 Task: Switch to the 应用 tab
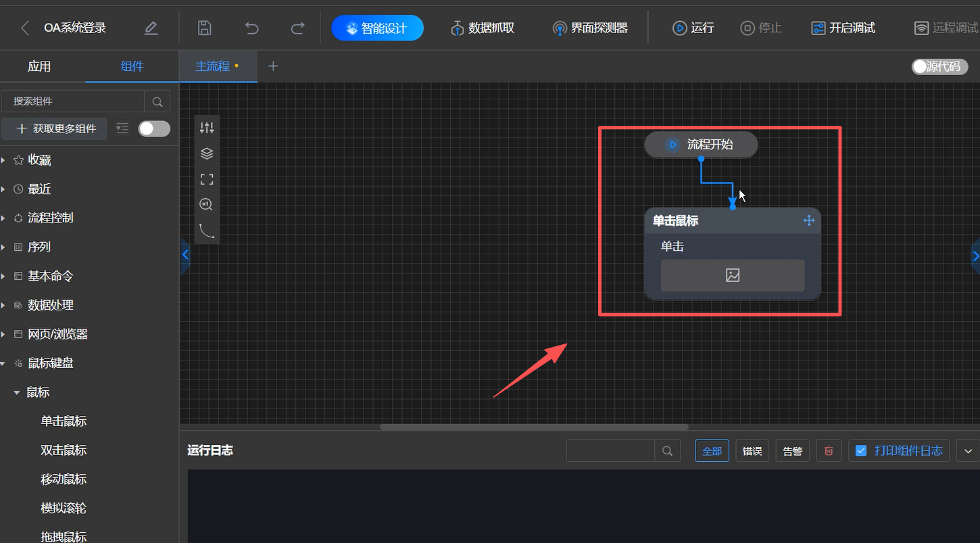(x=39, y=66)
